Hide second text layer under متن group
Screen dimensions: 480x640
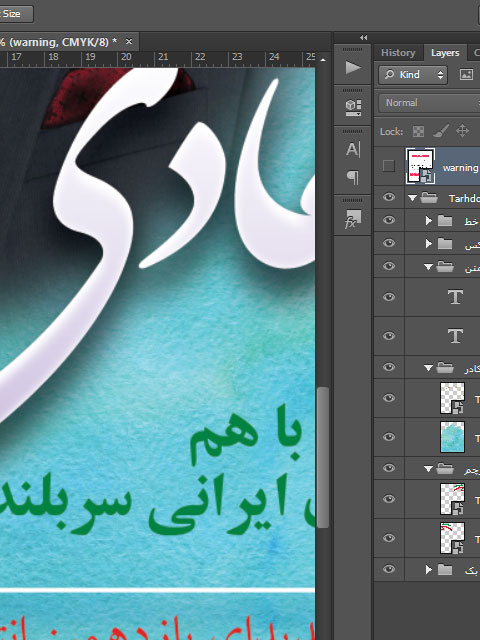click(389, 336)
